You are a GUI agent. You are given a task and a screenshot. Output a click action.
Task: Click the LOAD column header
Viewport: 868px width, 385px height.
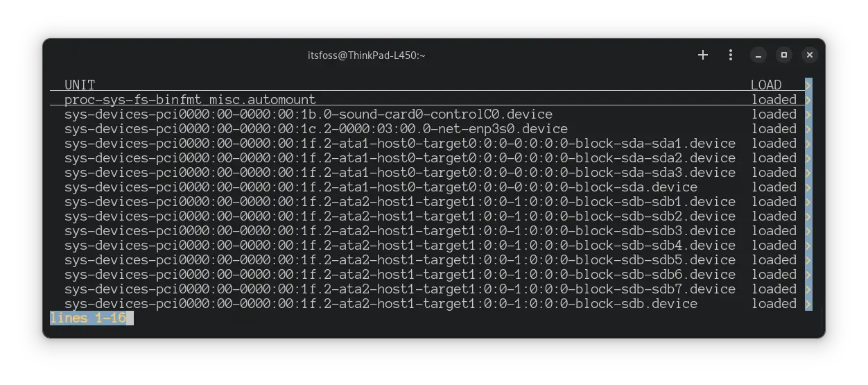766,85
